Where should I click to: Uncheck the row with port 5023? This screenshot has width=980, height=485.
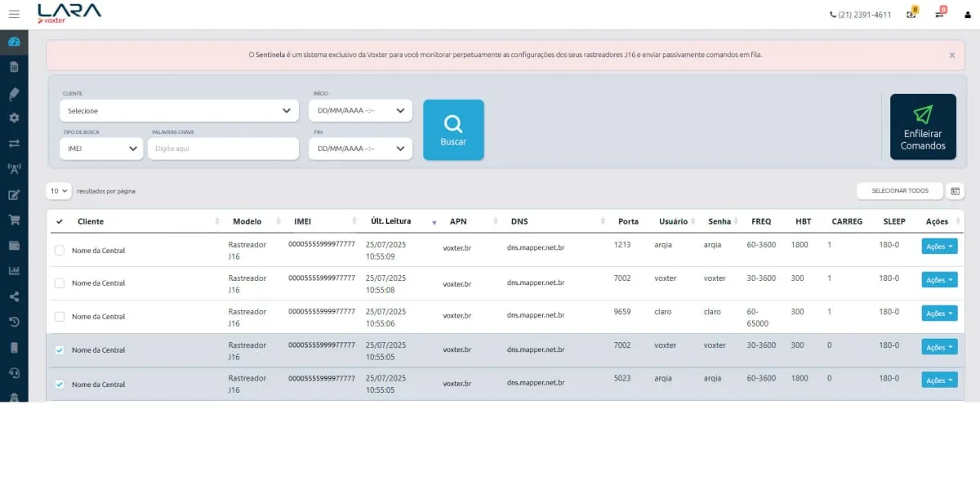60,384
